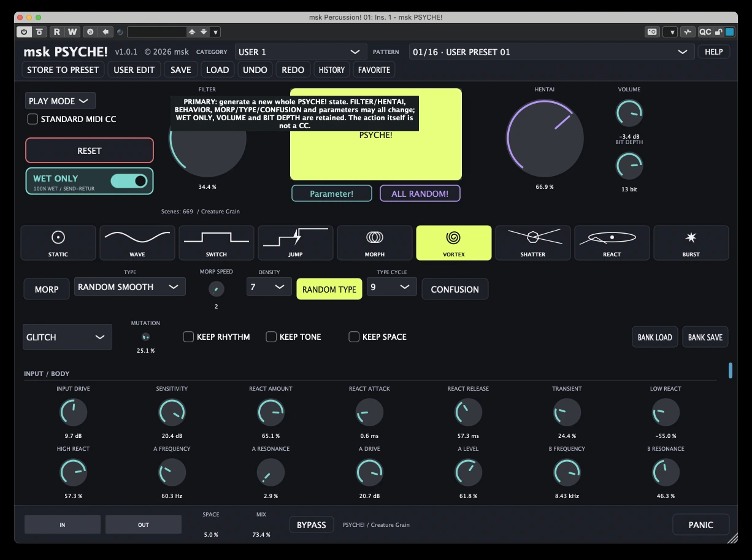Select the BURST behavior icon

coord(691,243)
